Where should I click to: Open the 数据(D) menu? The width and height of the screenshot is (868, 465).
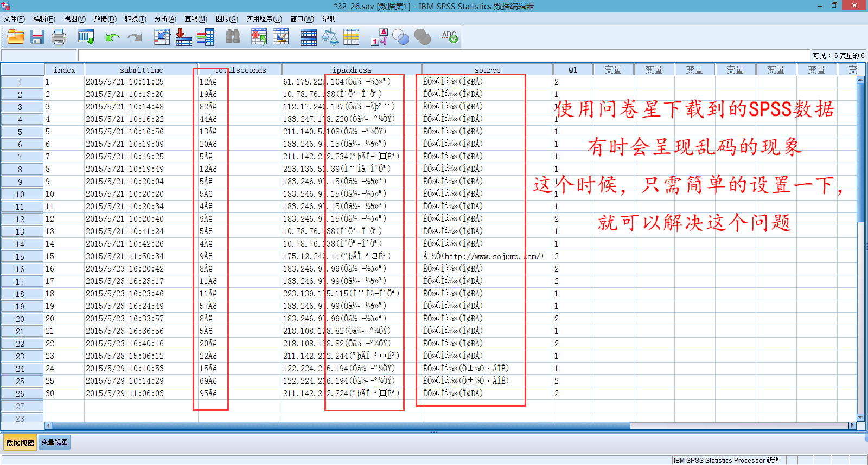tap(105, 19)
